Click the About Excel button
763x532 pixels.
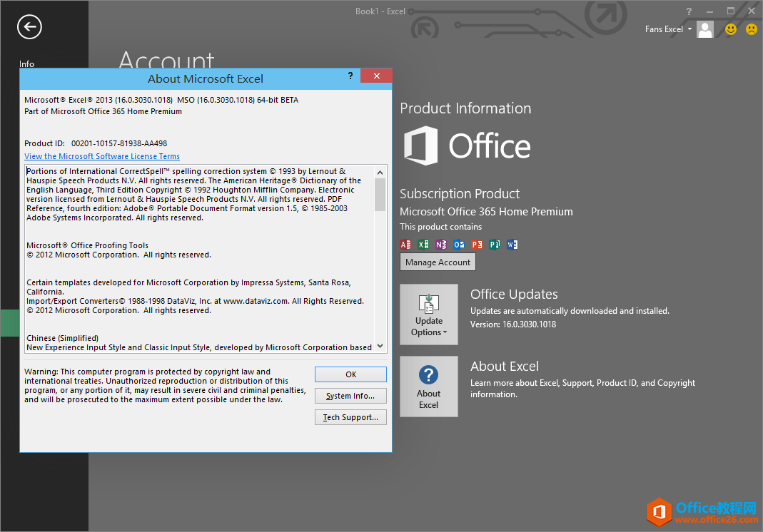pos(429,387)
